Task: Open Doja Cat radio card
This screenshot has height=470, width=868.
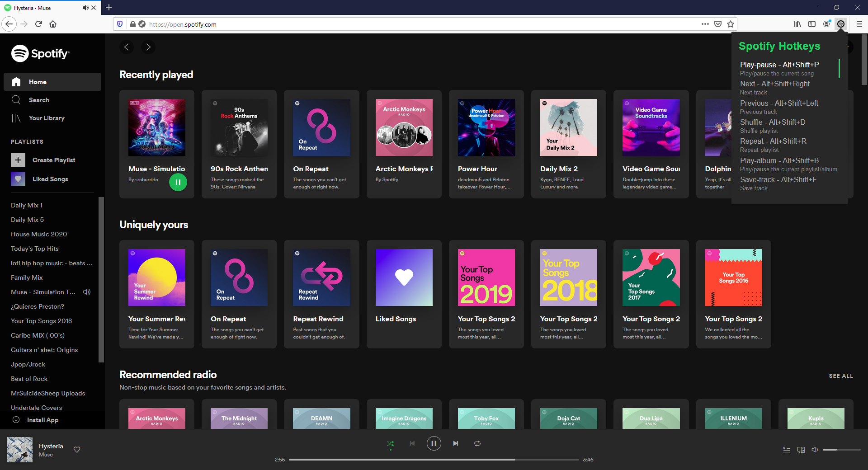Action: 569,414
